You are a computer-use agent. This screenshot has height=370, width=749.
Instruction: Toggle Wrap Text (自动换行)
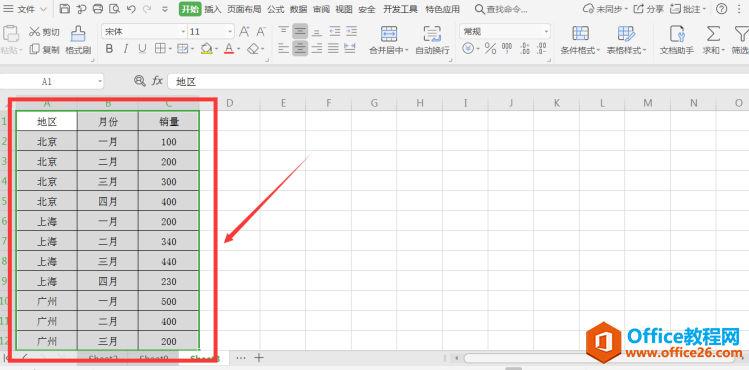click(432, 40)
